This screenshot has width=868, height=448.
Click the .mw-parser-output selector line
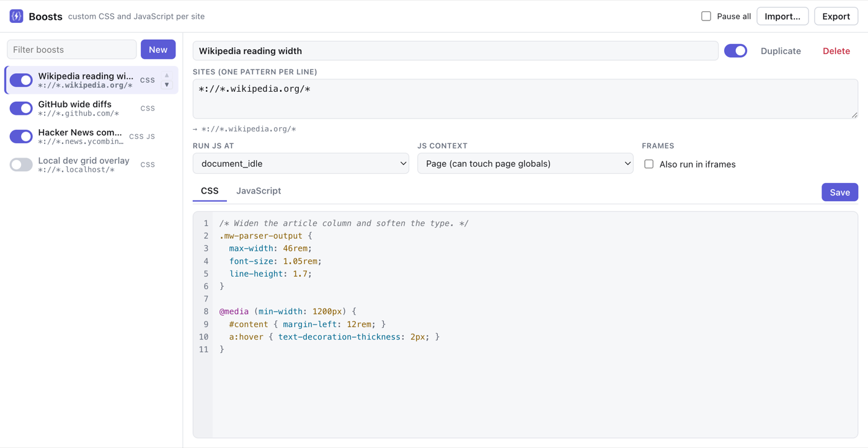pyautogui.click(x=265, y=236)
